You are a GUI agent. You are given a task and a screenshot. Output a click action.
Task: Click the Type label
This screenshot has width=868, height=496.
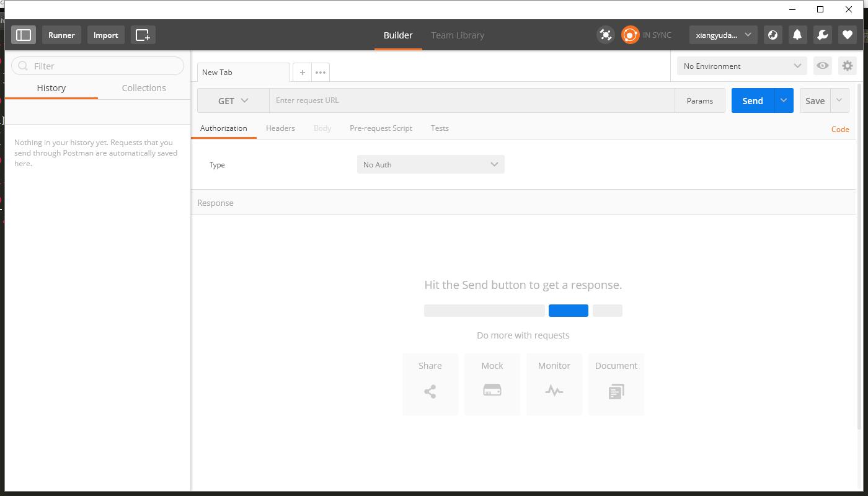point(217,165)
